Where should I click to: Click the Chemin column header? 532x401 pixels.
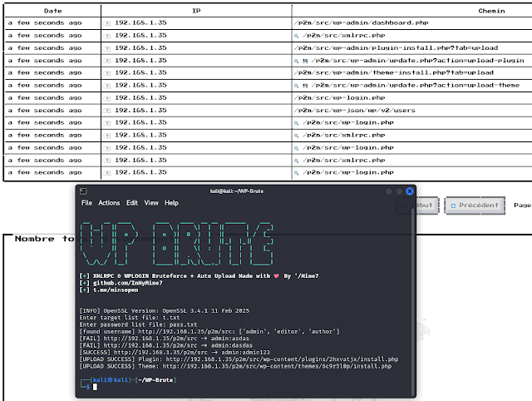click(x=491, y=11)
